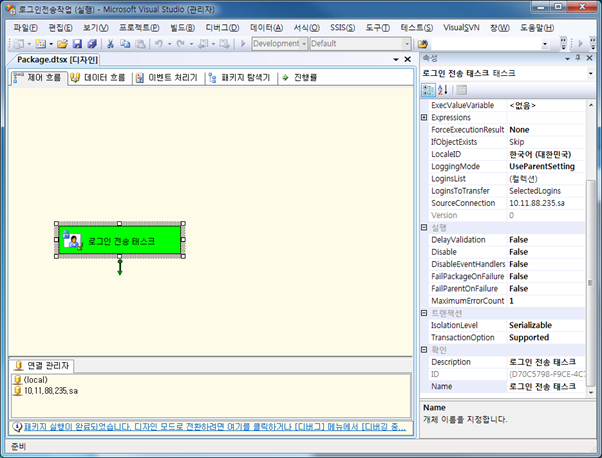Open the Default platform dropdown
The image size is (602, 458).
(x=407, y=44)
